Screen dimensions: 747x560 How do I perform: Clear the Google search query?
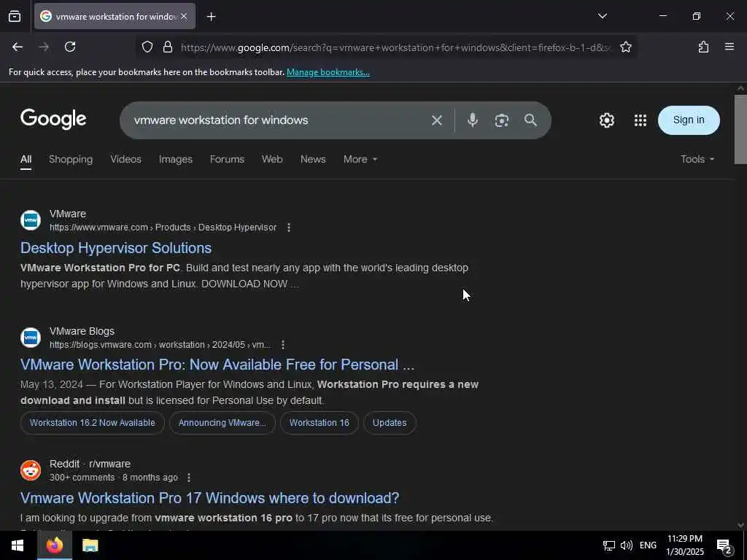click(436, 120)
